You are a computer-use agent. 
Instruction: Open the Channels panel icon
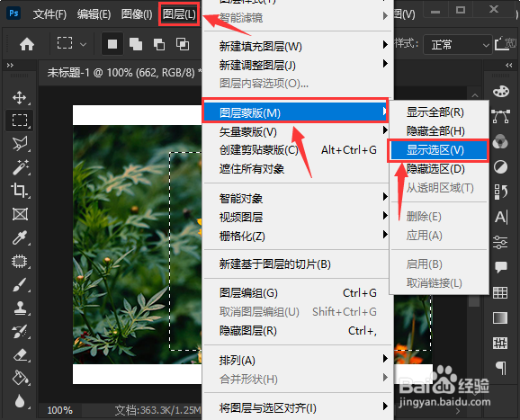click(500, 142)
